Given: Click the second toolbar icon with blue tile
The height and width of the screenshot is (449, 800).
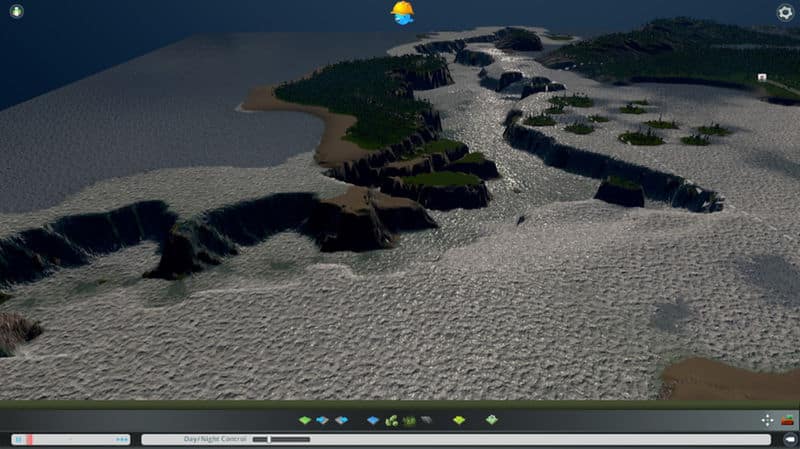Looking at the screenshot, I should [x=323, y=421].
